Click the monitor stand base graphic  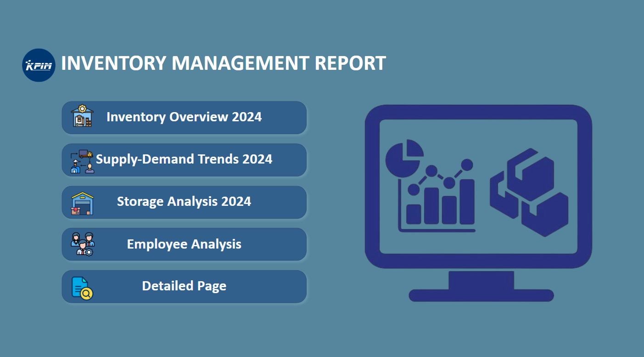[x=481, y=295]
